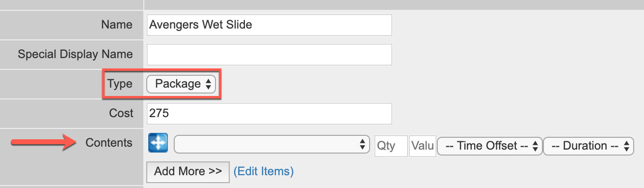Screen dimensions: 644x188
Task: Click the Add More >> button
Action: (188, 171)
